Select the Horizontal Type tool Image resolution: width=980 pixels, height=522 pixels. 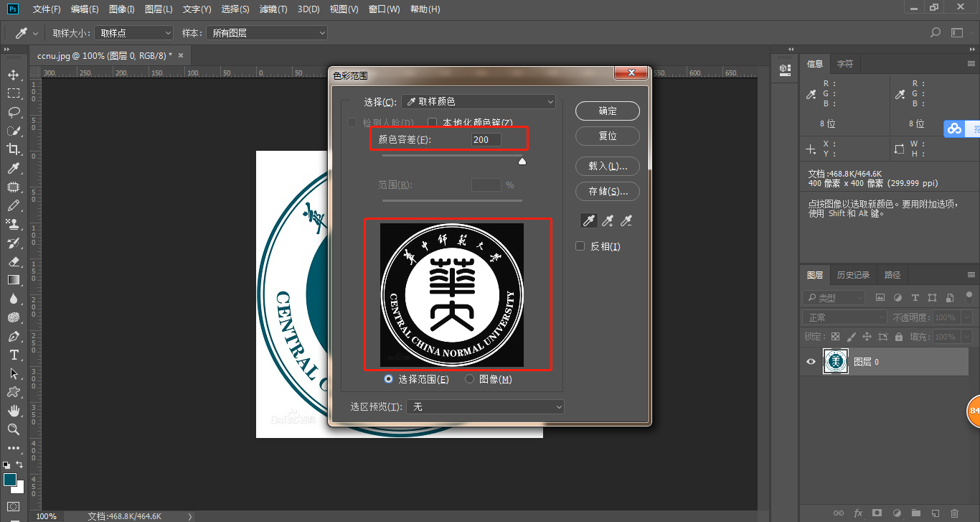[14, 355]
